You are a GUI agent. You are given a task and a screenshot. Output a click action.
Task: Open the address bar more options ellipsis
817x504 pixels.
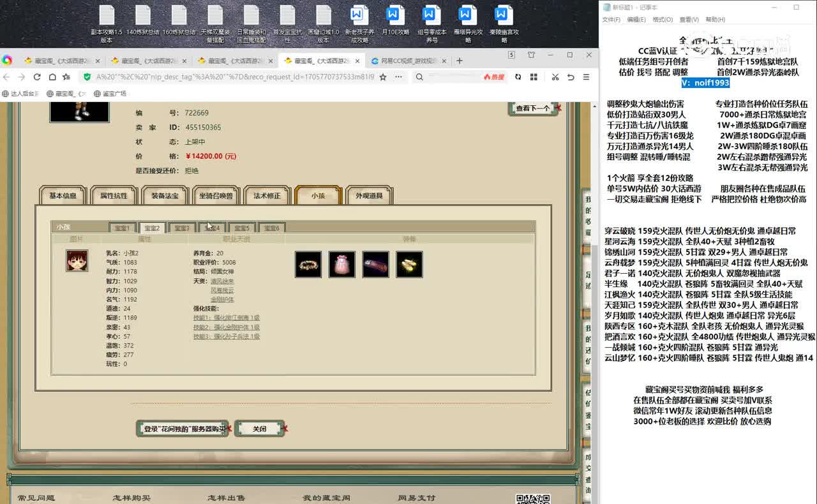pyautogui.click(x=398, y=77)
